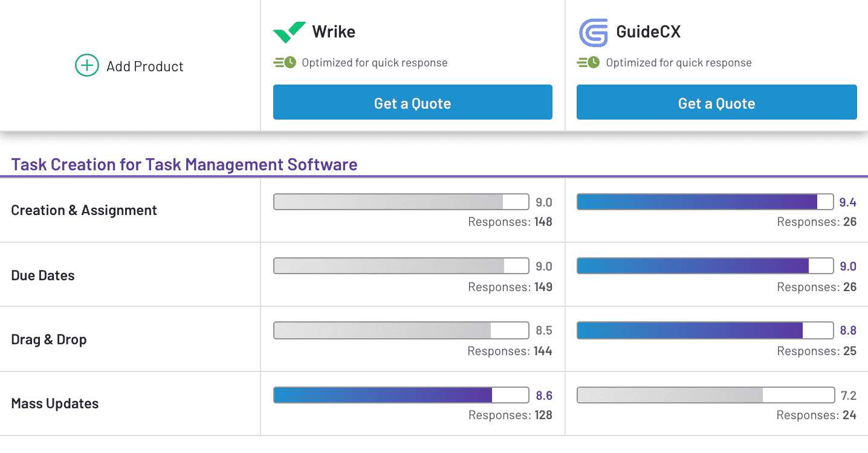
Task: Select the Due Dates row label
Action: point(43,275)
